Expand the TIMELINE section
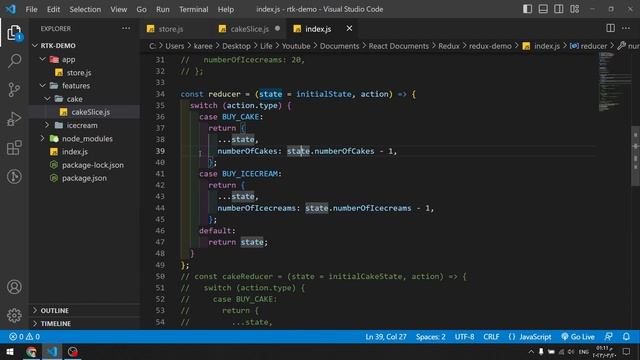The width and height of the screenshot is (640, 360). [x=56, y=323]
